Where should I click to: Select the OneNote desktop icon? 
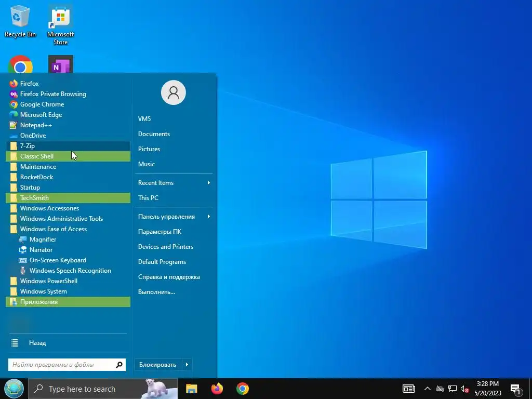(x=60, y=64)
